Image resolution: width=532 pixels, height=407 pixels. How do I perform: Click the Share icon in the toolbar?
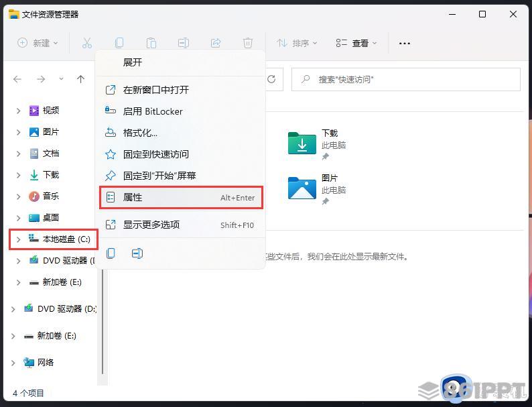coord(216,43)
